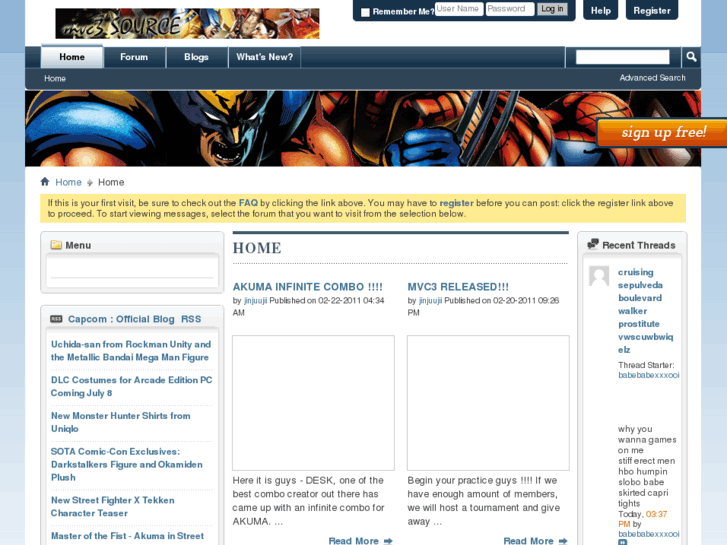Open Master of the Fist - Akuma link
The height and width of the screenshot is (545, 727).
coord(128,536)
